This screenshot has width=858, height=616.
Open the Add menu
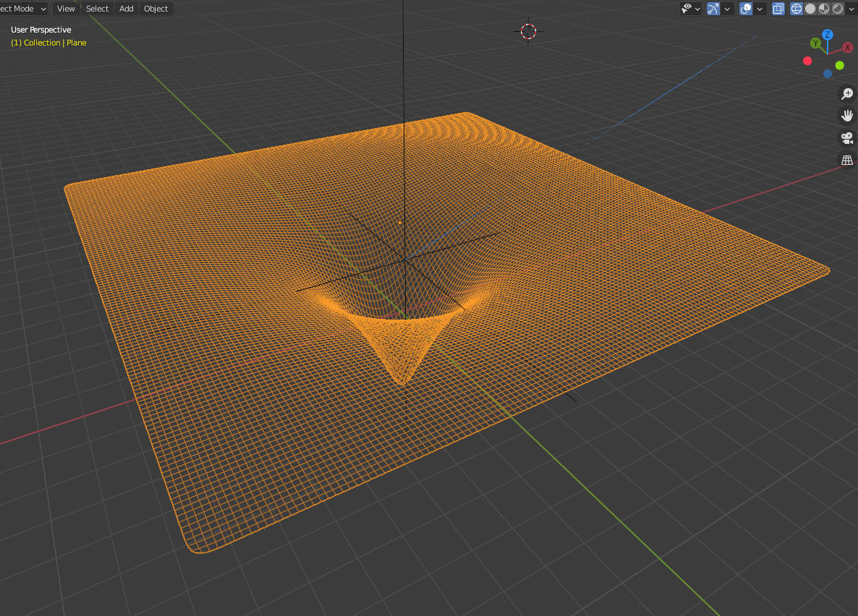pyautogui.click(x=127, y=9)
